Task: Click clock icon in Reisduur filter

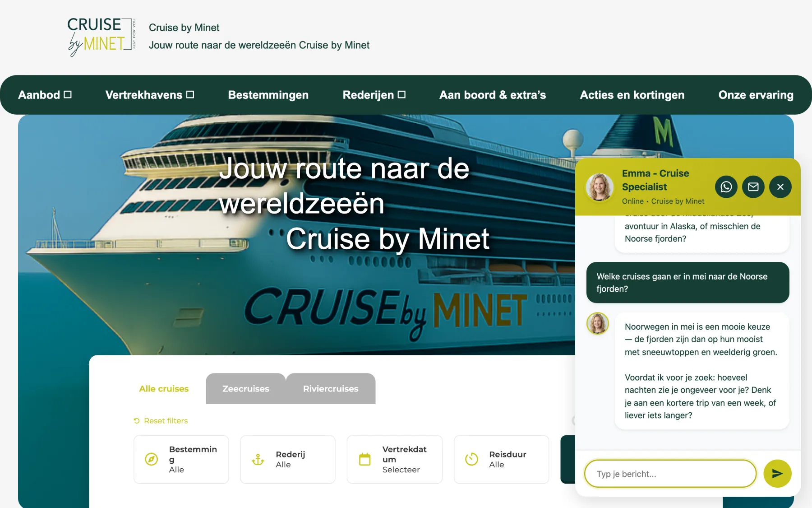Action: pos(471,459)
